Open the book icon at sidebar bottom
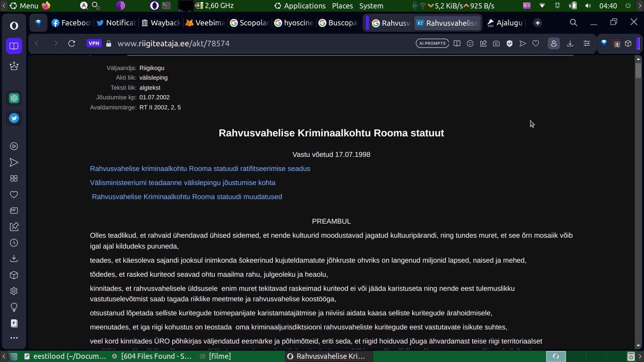The width and height of the screenshot is (644, 362). click(x=14, y=323)
